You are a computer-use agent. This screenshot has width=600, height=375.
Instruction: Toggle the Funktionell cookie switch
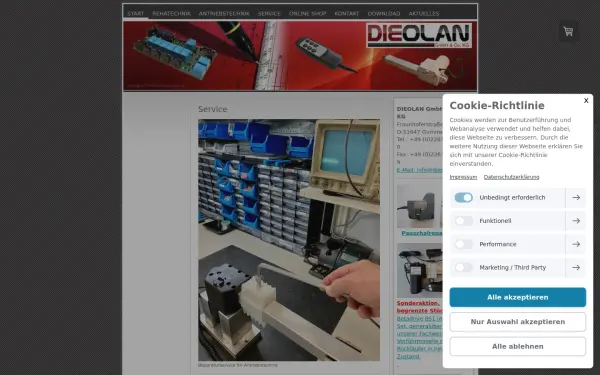pos(463,221)
